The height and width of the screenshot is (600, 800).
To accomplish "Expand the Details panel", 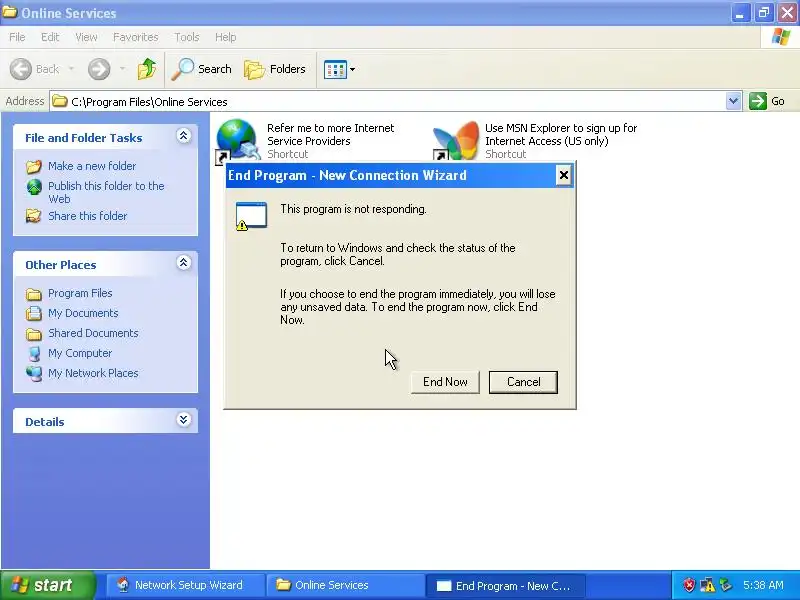I will tap(184, 420).
